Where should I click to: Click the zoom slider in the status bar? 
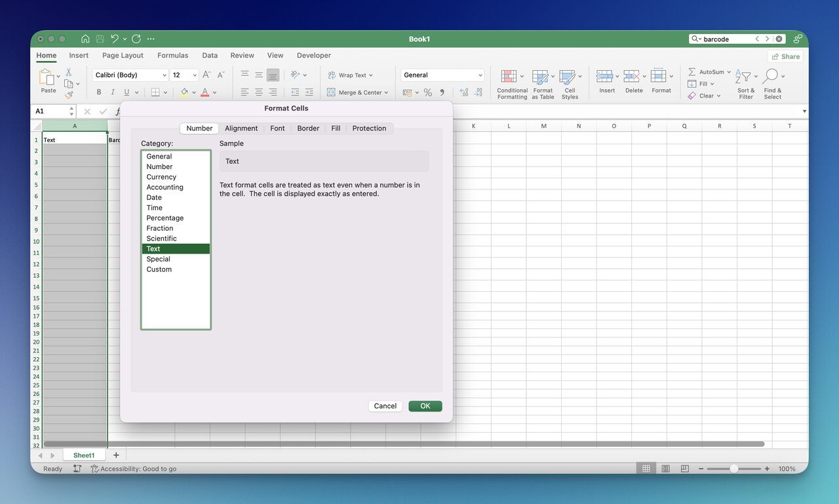[733, 469]
